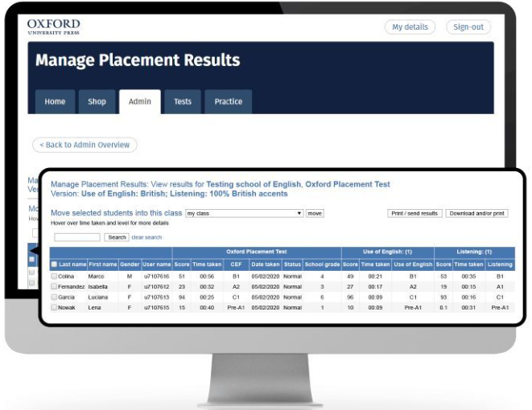Click Print / send results button
532x410 pixels.
click(414, 214)
